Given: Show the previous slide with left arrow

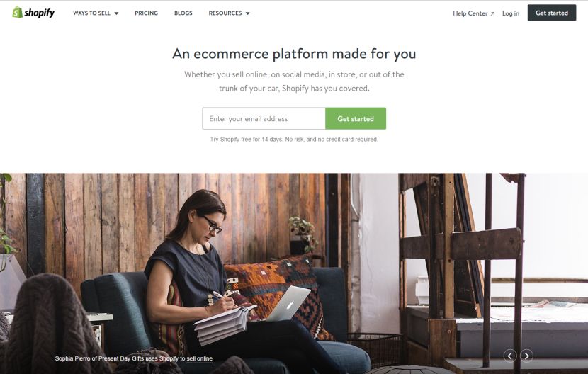Looking at the screenshot, I should tap(509, 356).
